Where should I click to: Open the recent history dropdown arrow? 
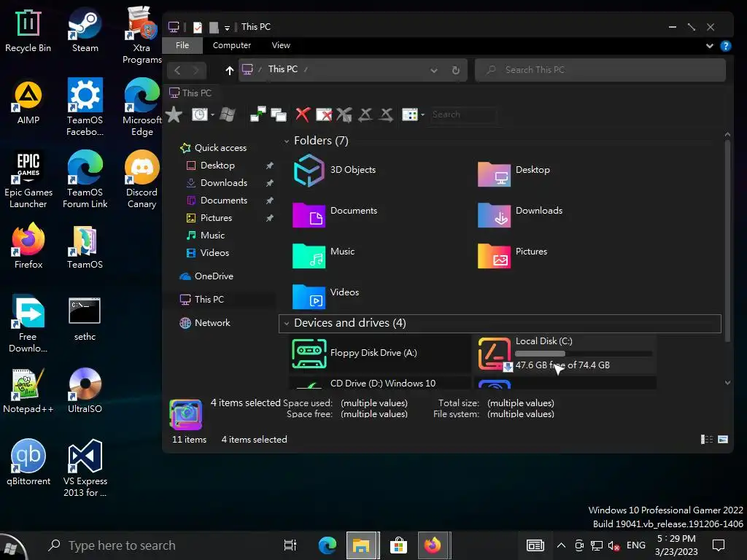tap(212, 114)
